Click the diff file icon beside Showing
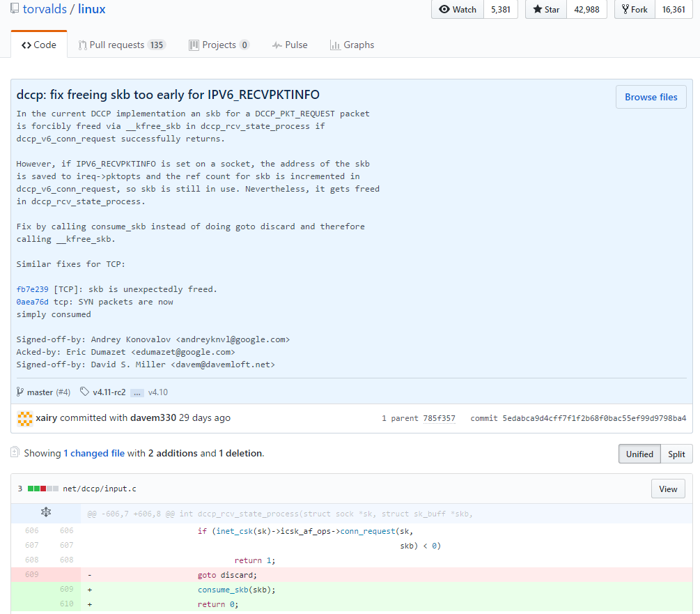The image size is (700, 614). point(15,452)
